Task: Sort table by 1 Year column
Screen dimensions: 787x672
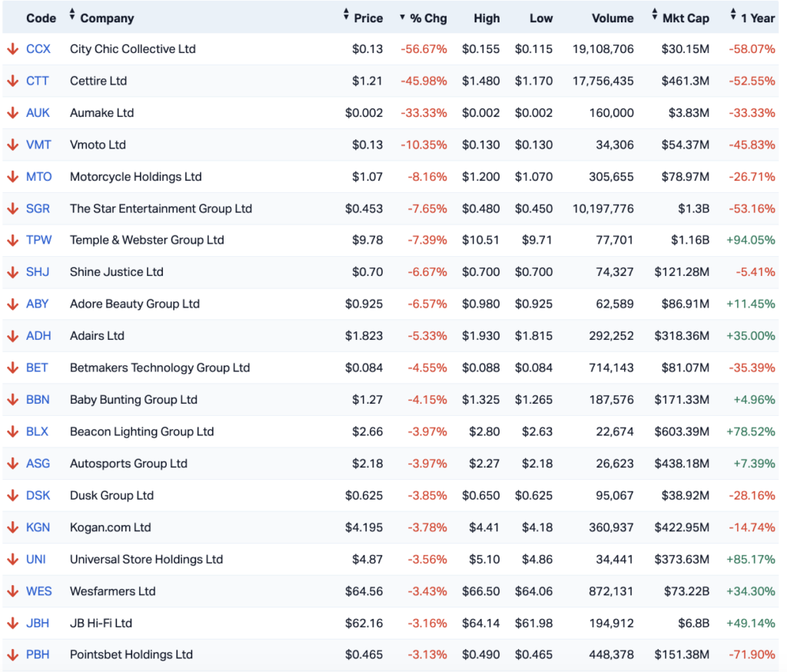Action: tap(753, 18)
